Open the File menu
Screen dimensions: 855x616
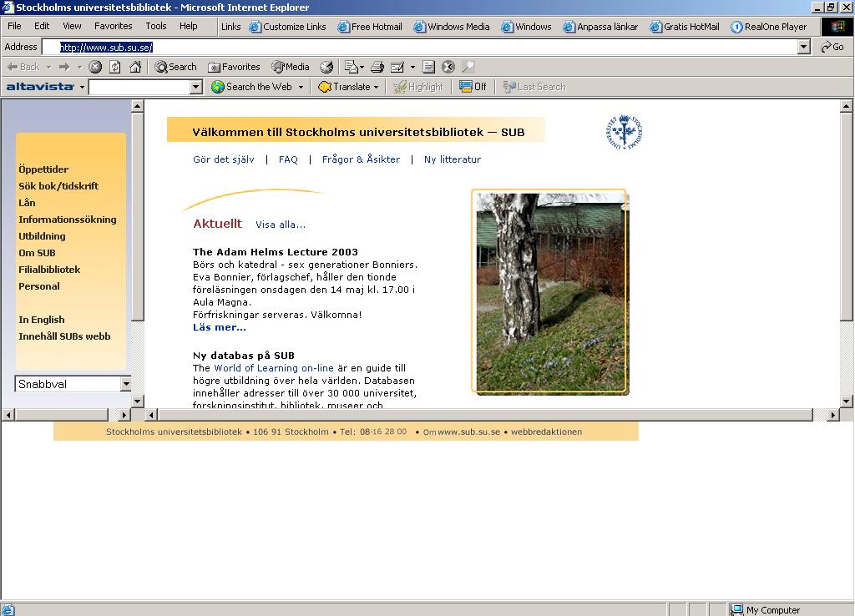coord(15,26)
